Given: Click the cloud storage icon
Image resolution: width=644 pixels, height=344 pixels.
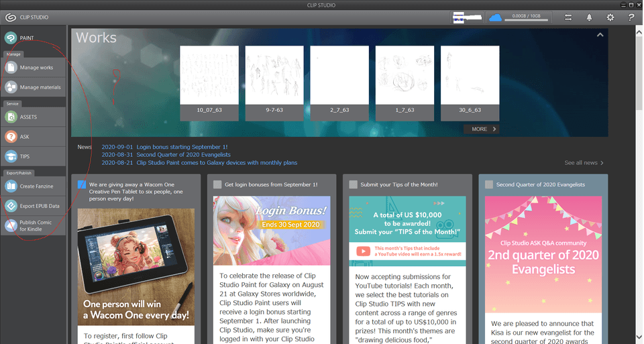Looking at the screenshot, I should click(496, 17).
